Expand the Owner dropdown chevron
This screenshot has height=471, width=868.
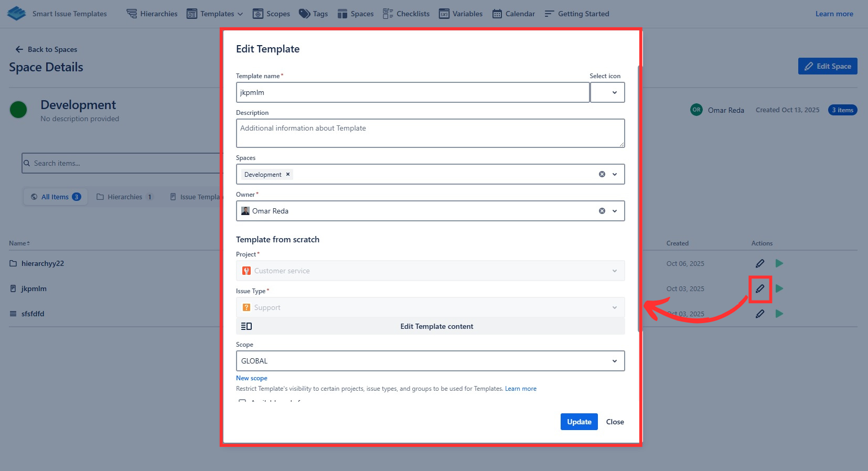coord(615,211)
